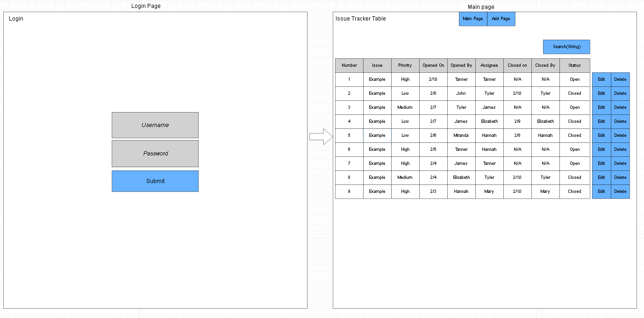Select the 'Issue Tracker Table' title
Viewport: 644px width, 318px height.
click(x=361, y=19)
